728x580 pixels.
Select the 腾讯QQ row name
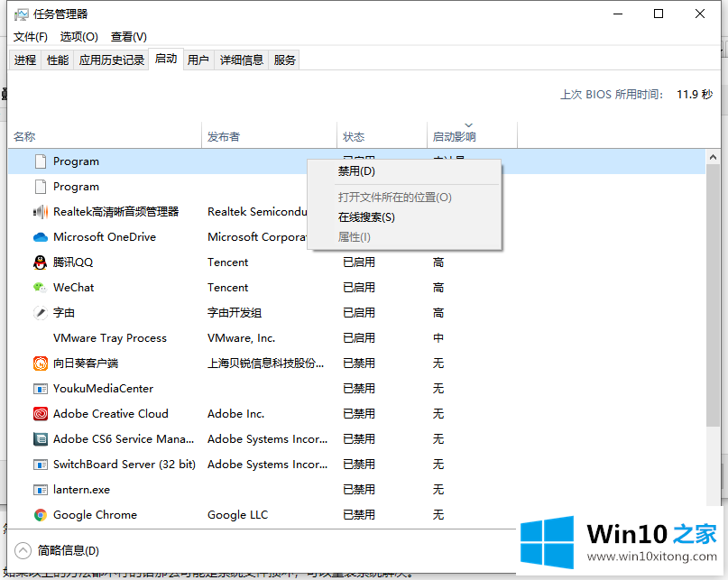tap(73, 262)
